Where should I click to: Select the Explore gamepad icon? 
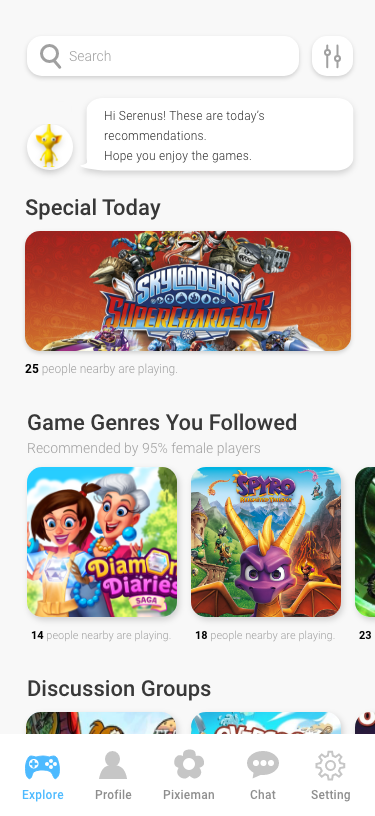(43, 767)
